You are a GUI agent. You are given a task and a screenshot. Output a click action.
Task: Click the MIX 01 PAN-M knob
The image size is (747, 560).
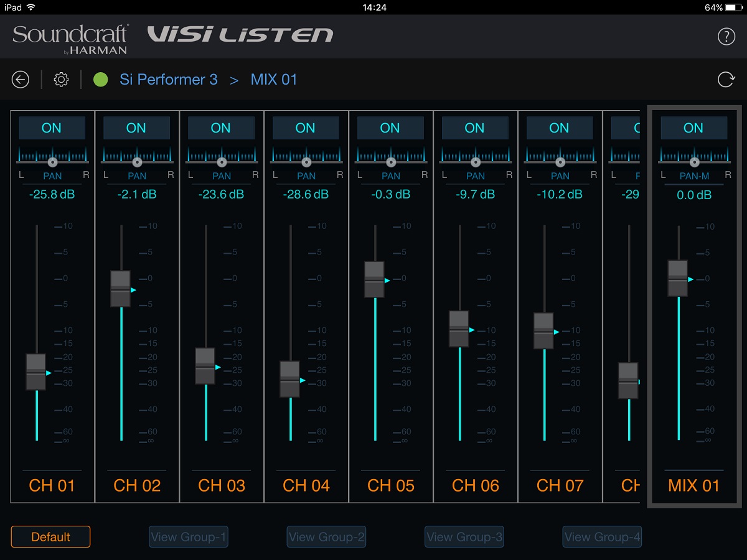tap(695, 162)
